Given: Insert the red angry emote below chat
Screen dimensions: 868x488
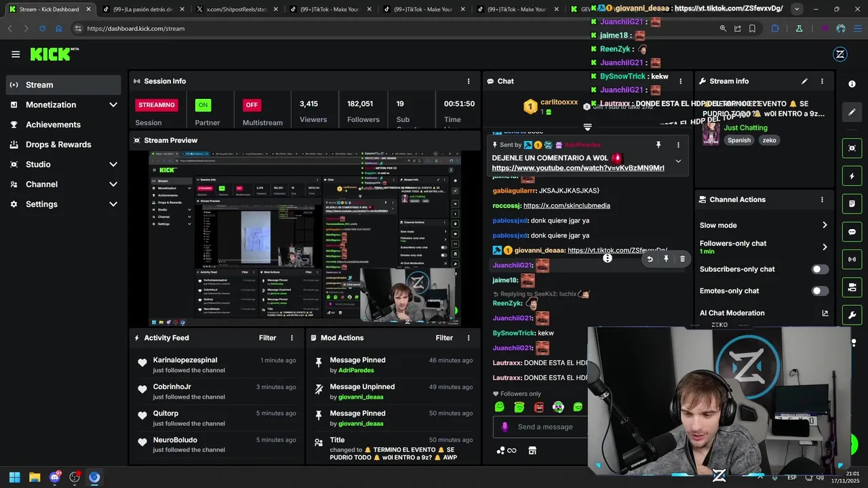Looking at the screenshot, I should coord(538,407).
